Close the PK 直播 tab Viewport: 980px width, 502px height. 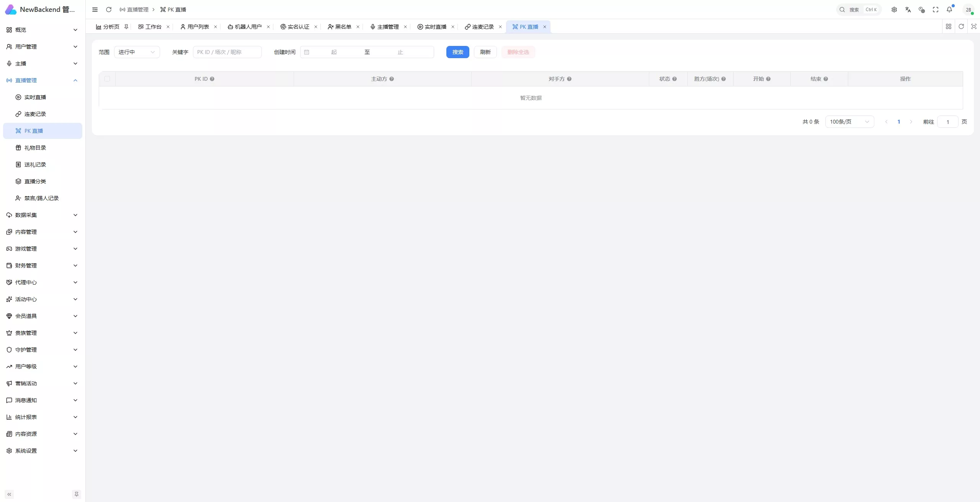point(545,27)
